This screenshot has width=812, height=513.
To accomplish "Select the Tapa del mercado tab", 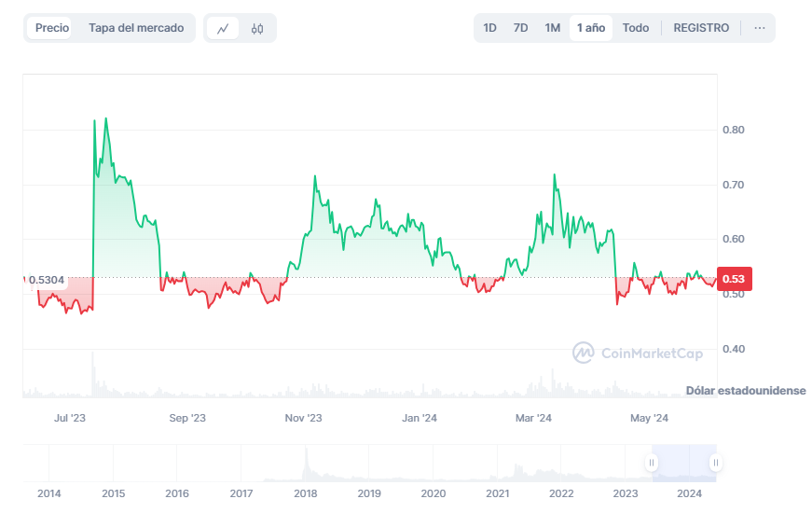I will 136,28.
